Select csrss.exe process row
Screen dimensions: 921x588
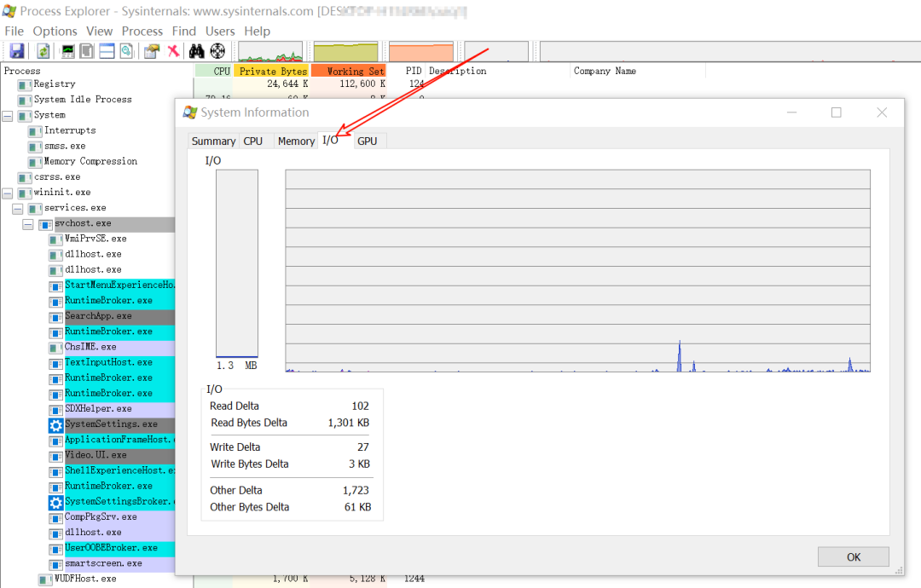click(57, 177)
